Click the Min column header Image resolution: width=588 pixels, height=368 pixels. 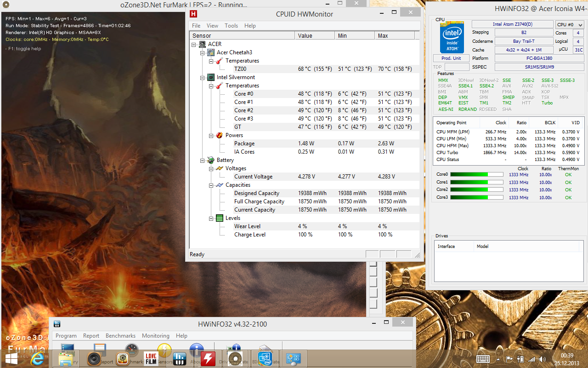(x=355, y=35)
